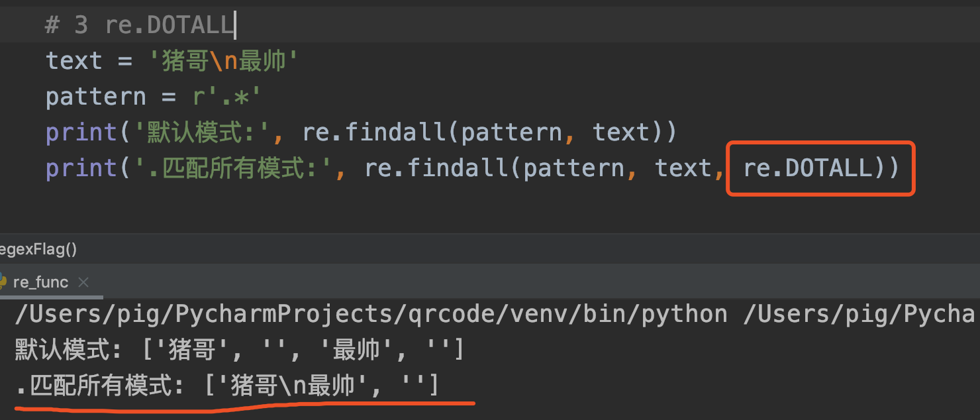Click the pattern variable name
980x420 pixels.
[x=96, y=96]
